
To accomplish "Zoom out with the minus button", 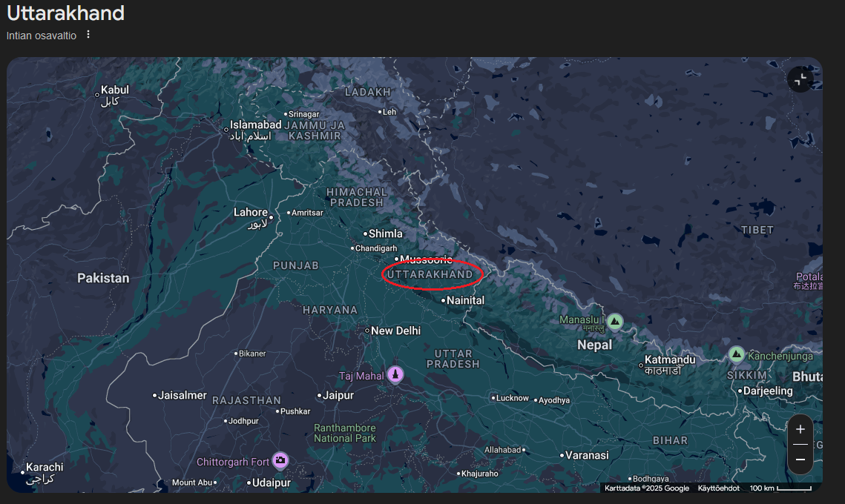I will coord(800,460).
